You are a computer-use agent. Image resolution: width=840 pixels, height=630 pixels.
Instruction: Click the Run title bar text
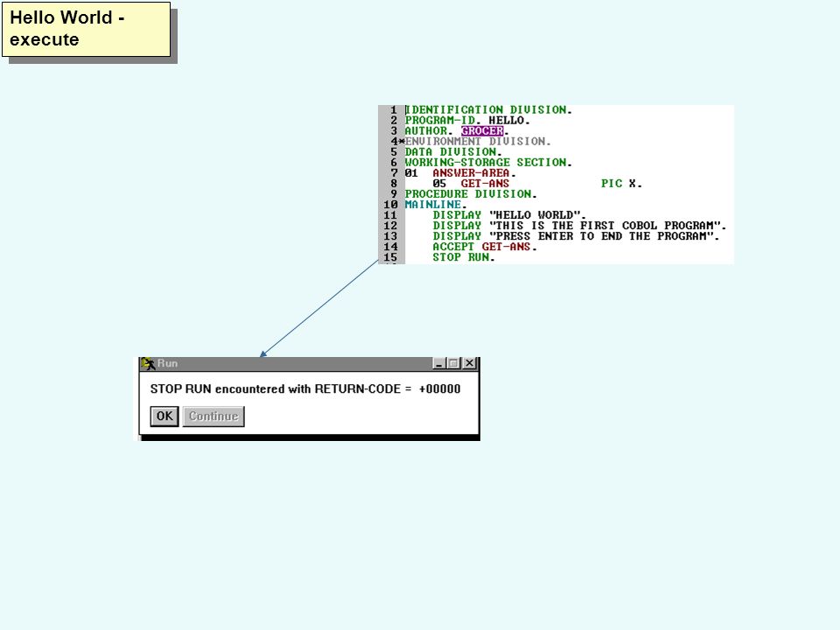167,363
